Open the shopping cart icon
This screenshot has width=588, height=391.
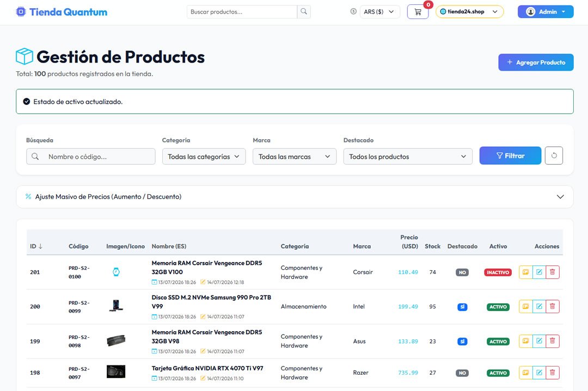(418, 12)
